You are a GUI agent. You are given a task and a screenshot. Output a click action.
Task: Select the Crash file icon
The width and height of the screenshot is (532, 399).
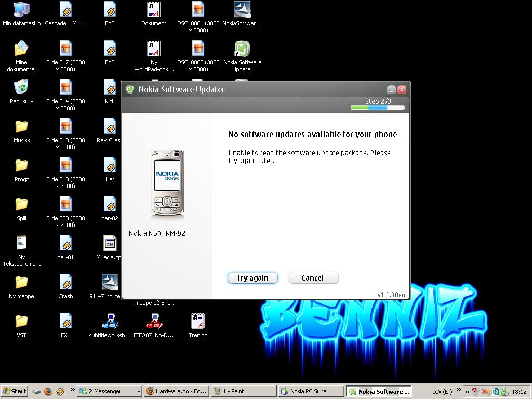(x=65, y=287)
